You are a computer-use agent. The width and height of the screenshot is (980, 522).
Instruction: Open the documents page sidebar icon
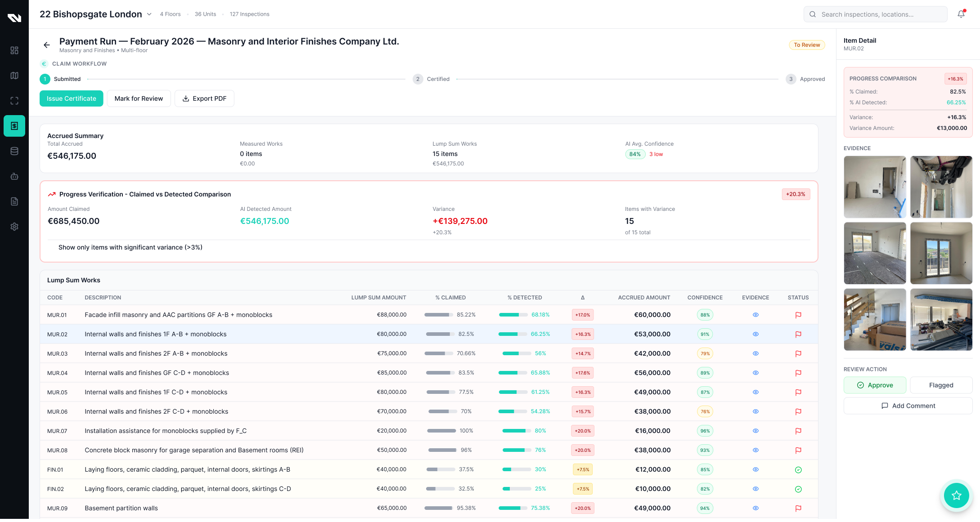[14, 201]
